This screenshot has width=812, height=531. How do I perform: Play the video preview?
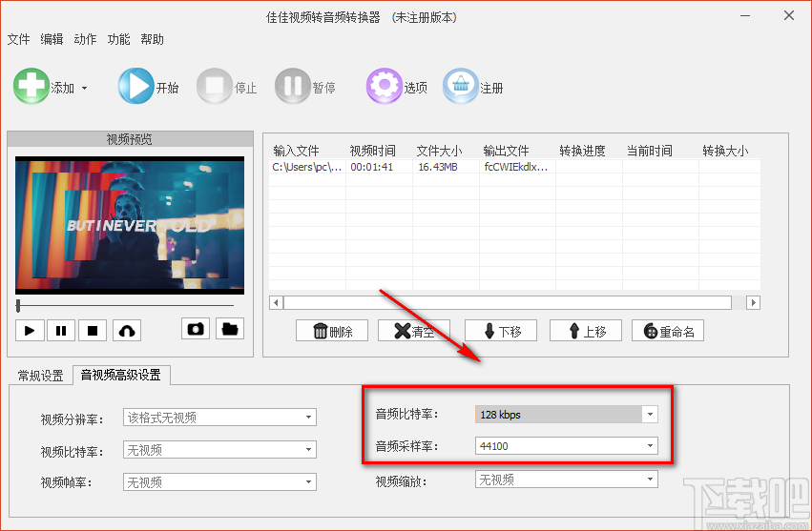pos(30,330)
